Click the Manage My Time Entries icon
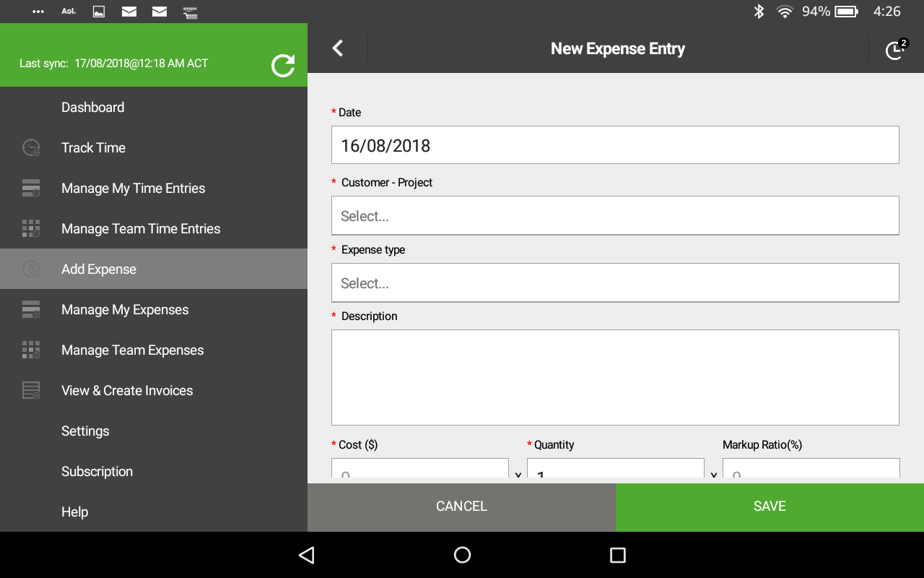This screenshot has height=578, width=924. point(31,188)
